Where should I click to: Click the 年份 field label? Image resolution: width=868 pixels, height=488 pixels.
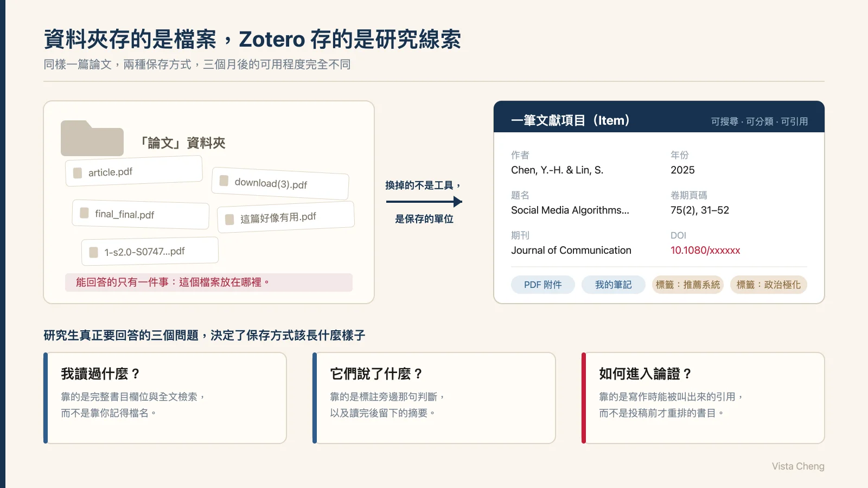(x=680, y=155)
